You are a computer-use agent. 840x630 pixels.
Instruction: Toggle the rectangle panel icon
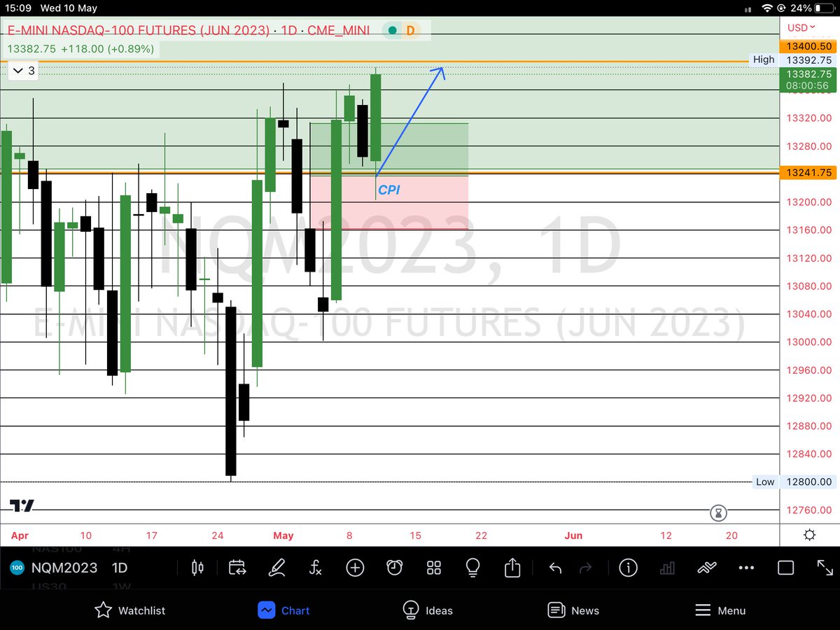point(785,568)
